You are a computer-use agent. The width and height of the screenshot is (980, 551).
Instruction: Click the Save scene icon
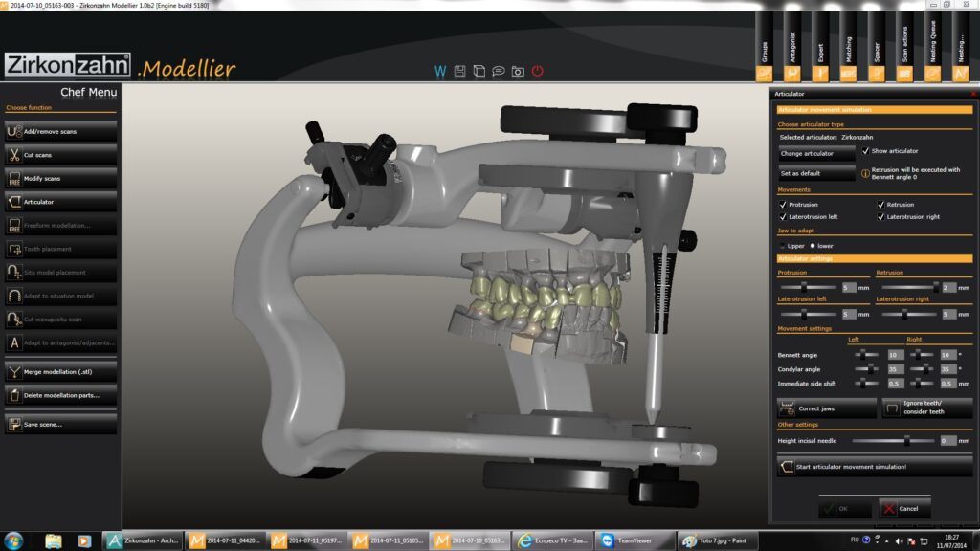pyautogui.click(x=14, y=424)
